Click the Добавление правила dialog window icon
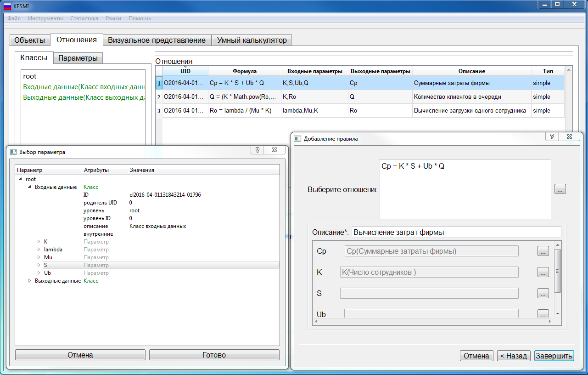The image size is (588, 375). (297, 138)
